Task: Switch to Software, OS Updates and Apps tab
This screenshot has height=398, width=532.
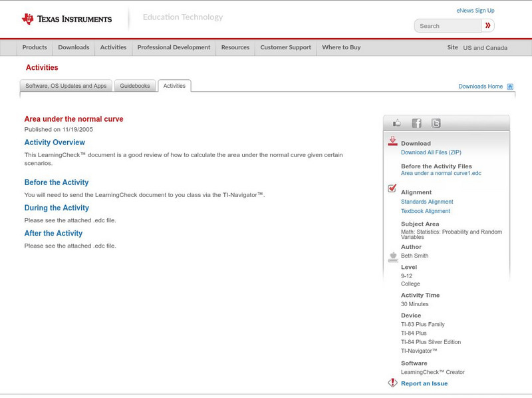Action: point(66,86)
